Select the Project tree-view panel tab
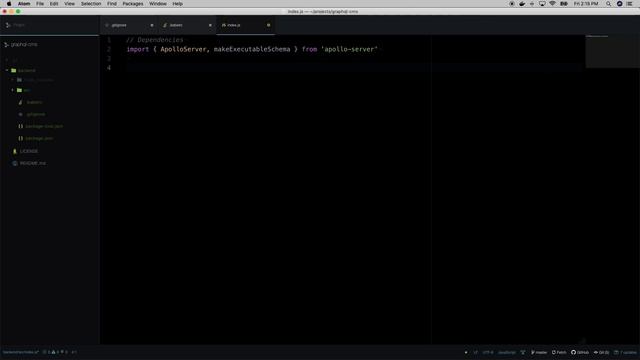This screenshot has width=640, height=360. [x=49, y=25]
